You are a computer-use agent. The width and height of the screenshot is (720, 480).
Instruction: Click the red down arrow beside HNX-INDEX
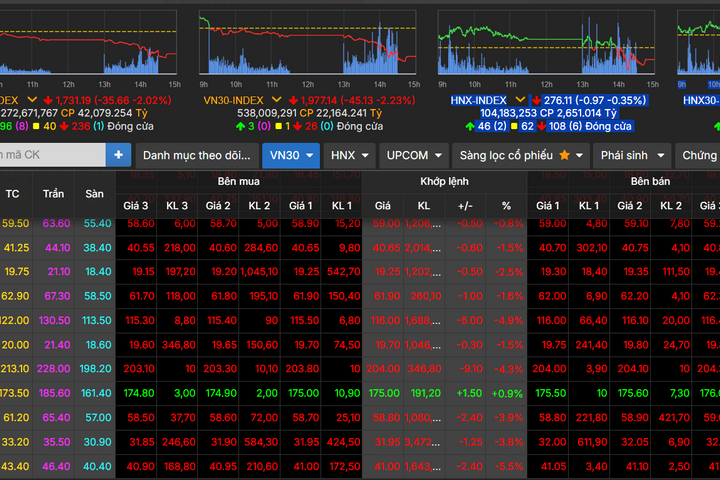click(x=535, y=100)
